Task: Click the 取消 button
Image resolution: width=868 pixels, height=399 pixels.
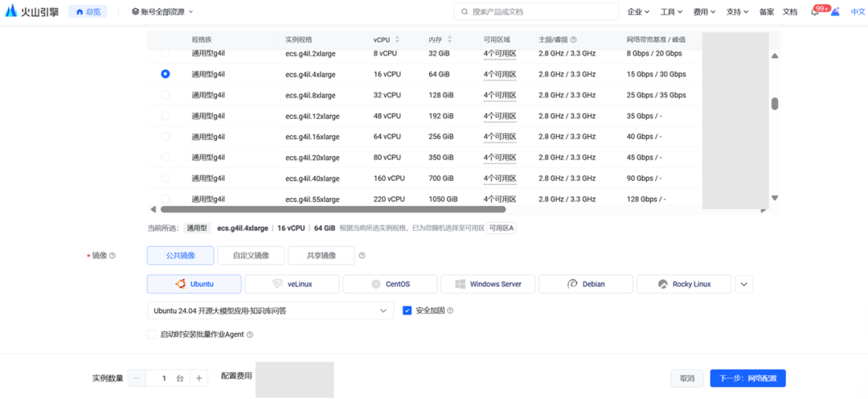Action: pos(687,378)
